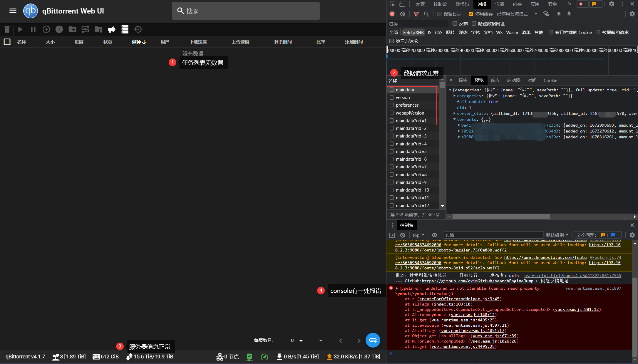This screenshot has height=364, width=638.
Task: Click the pause torrents icon
Action: 33,29
